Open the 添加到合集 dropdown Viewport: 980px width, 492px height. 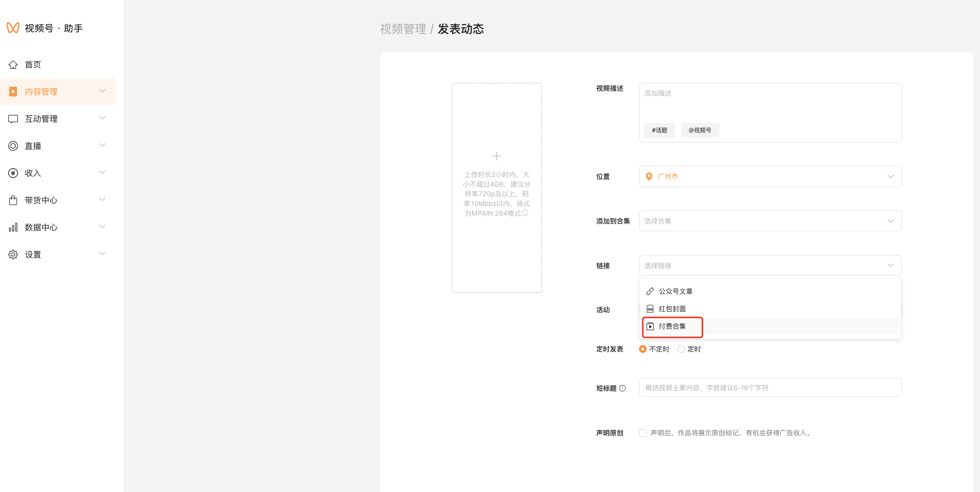click(x=770, y=221)
